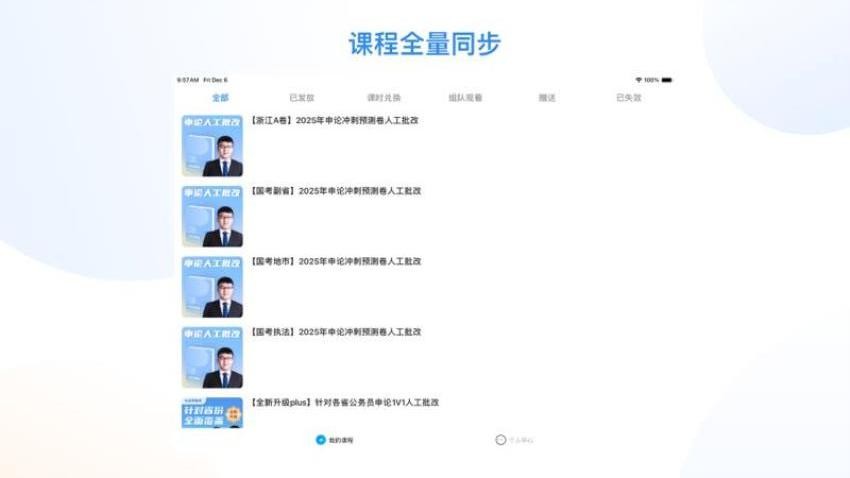Screen dimensions: 850x478
Task: Click the battery status icon
Action: [667, 80]
